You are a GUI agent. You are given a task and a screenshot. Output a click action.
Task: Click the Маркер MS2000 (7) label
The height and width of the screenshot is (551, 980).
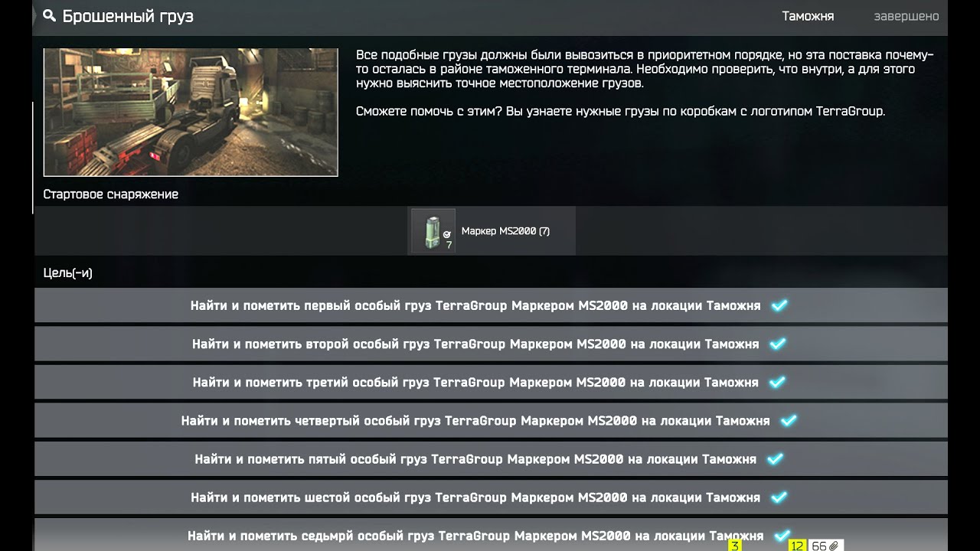[x=505, y=231]
